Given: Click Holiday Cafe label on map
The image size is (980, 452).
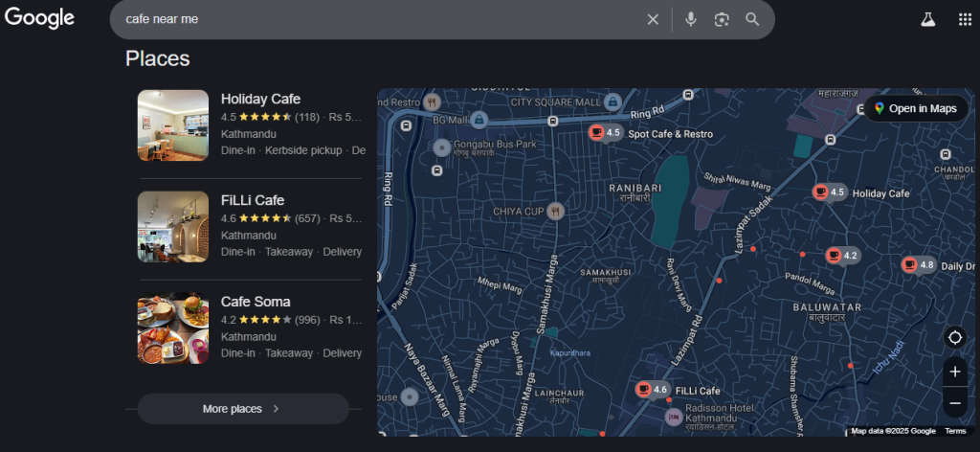Looking at the screenshot, I should [880, 193].
